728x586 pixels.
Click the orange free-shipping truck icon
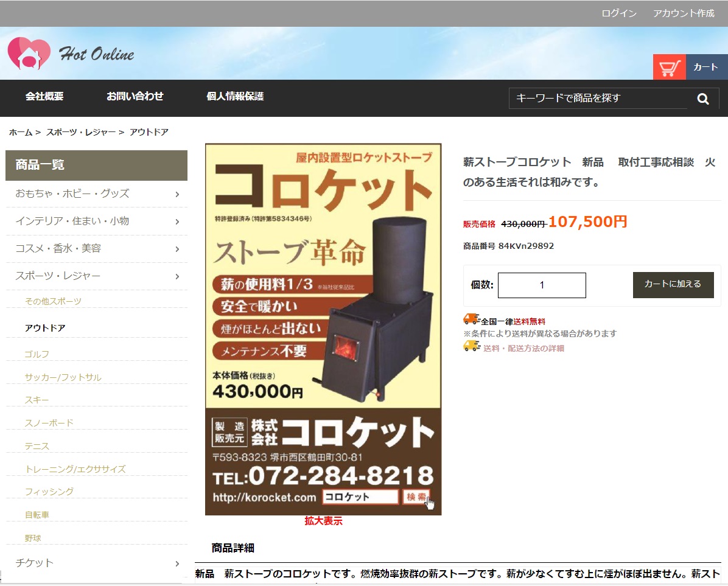point(471,319)
